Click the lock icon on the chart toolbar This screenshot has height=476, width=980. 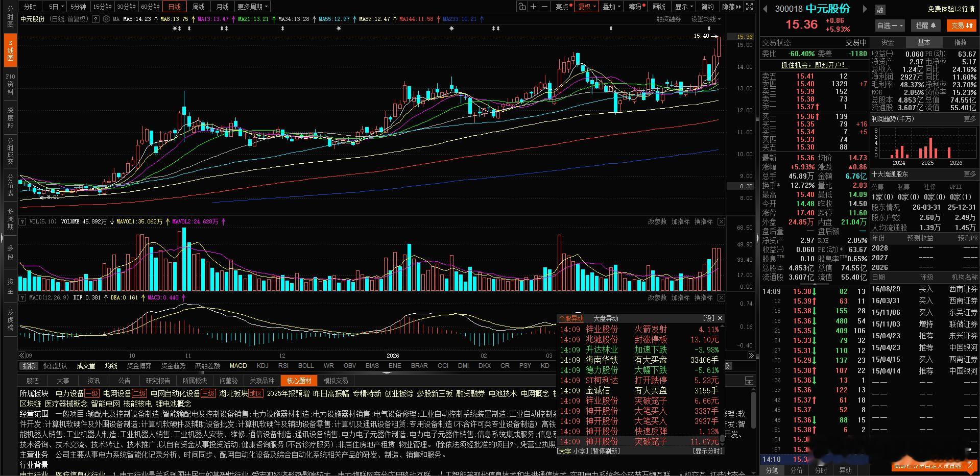pyautogui.click(x=522, y=7)
